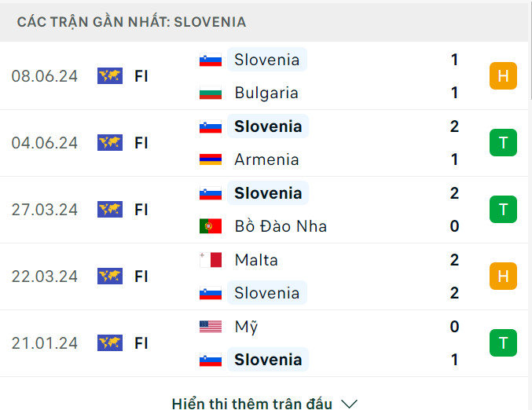Click the Malta flag icon
532x410 pixels.
pyautogui.click(x=211, y=260)
